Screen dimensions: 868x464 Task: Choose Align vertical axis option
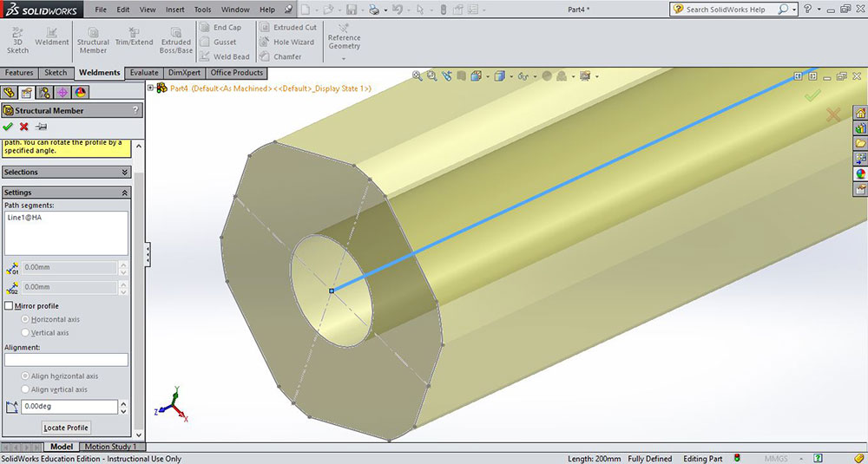coord(25,389)
